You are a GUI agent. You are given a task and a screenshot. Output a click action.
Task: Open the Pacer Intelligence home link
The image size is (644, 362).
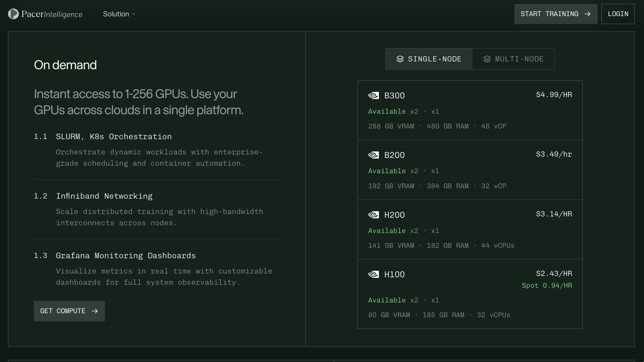[45, 14]
